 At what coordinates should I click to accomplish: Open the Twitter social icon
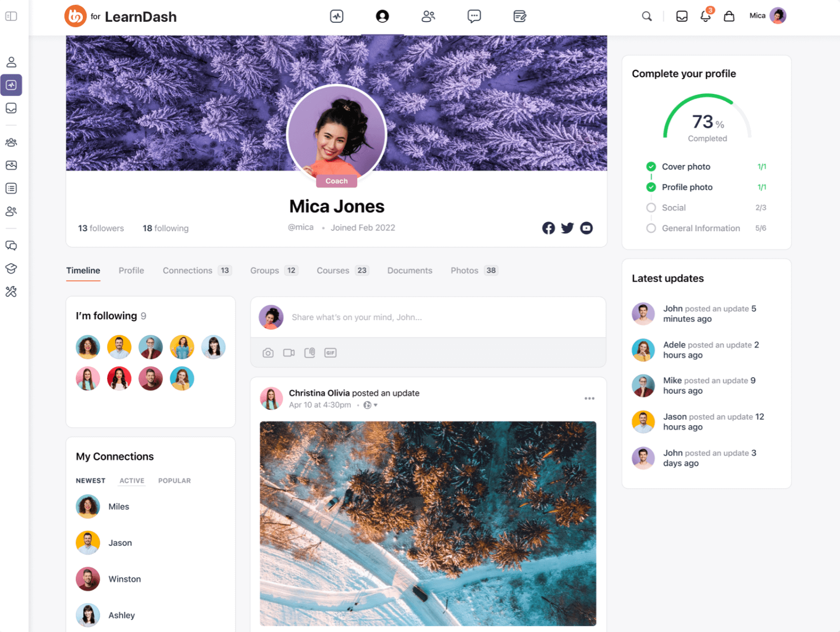pos(567,228)
